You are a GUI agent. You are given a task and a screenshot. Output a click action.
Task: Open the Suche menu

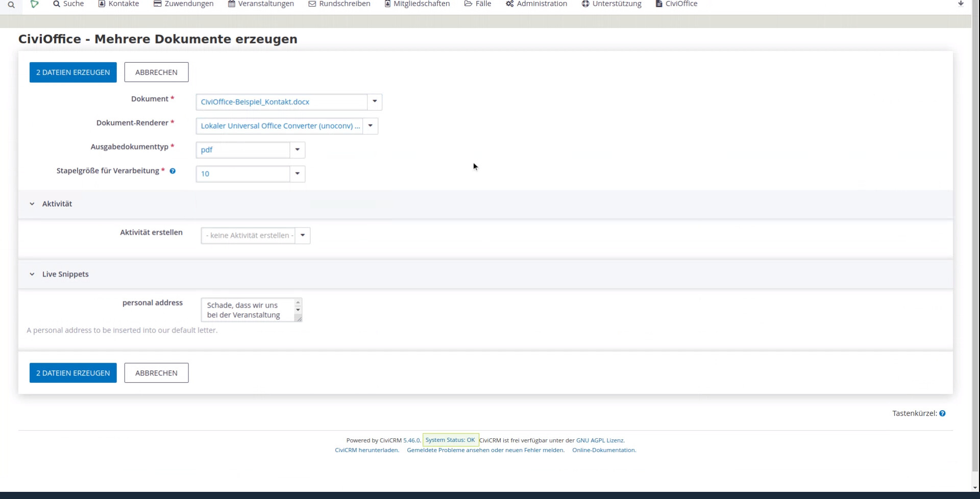[x=68, y=4]
